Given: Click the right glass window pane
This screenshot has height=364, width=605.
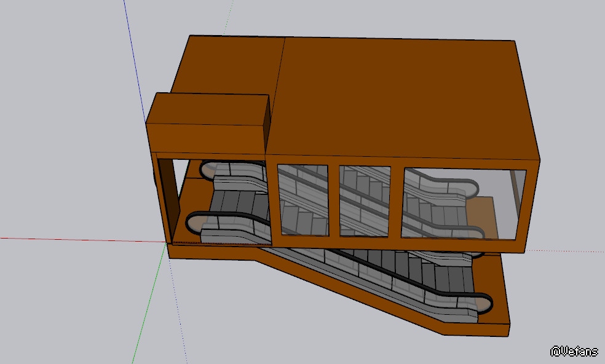Looking at the screenshot, I should (x=455, y=203).
